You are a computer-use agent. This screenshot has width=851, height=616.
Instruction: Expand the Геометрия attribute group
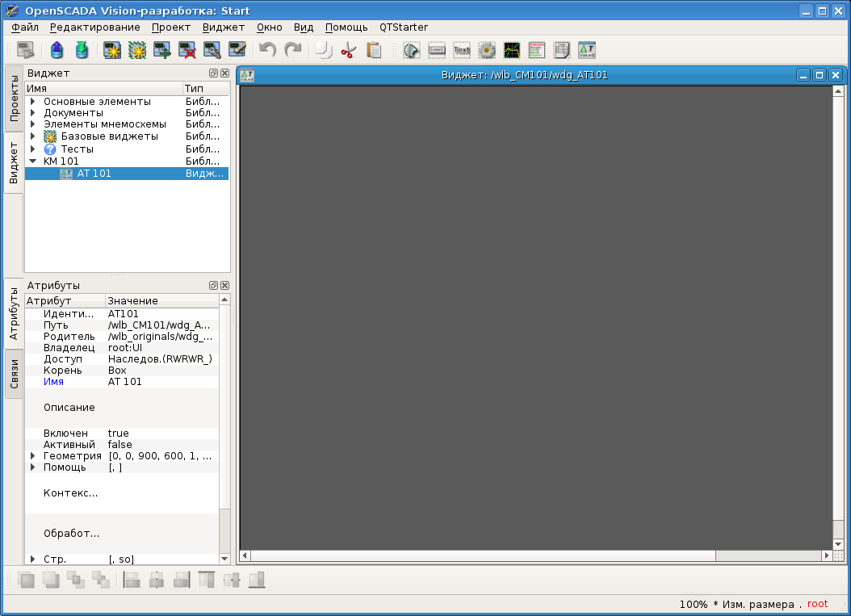point(33,456)
